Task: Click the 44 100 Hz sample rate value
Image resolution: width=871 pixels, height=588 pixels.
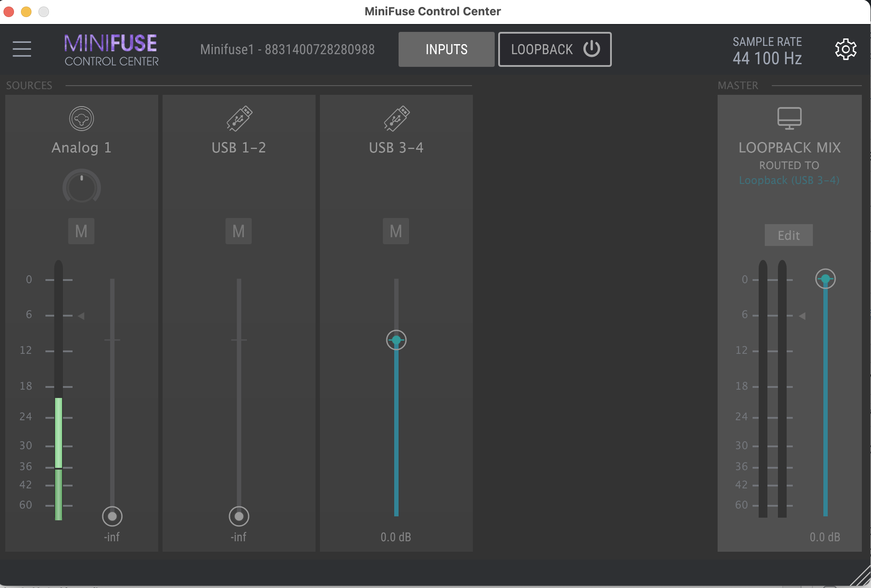Action: tap(767, 58)
